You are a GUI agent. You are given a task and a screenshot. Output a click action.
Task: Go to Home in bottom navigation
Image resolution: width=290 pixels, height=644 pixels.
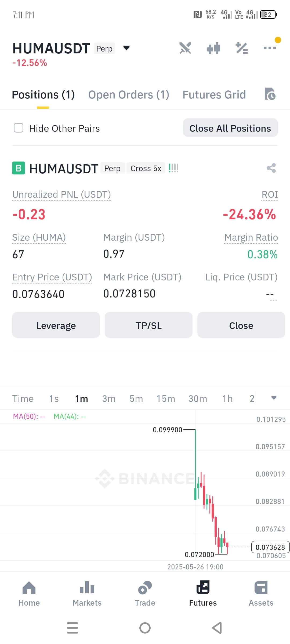29,594
